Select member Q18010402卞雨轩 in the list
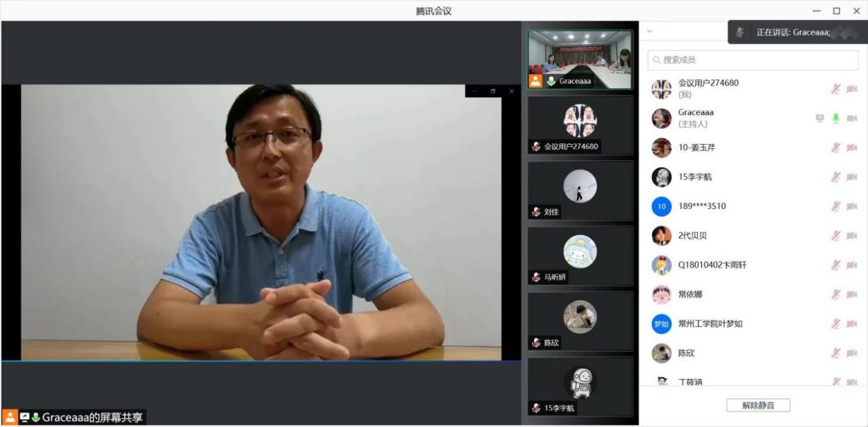This screenshot has width=868, height=427. pos(712,265)
